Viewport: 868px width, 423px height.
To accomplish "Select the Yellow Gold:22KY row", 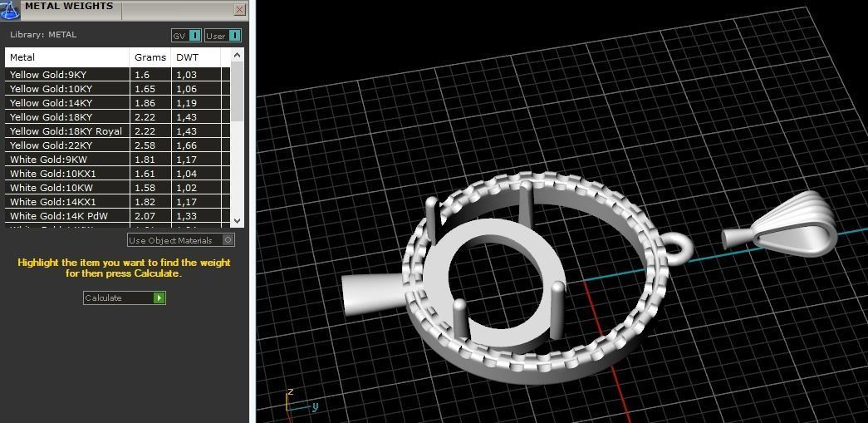I will tap(117, 145).
